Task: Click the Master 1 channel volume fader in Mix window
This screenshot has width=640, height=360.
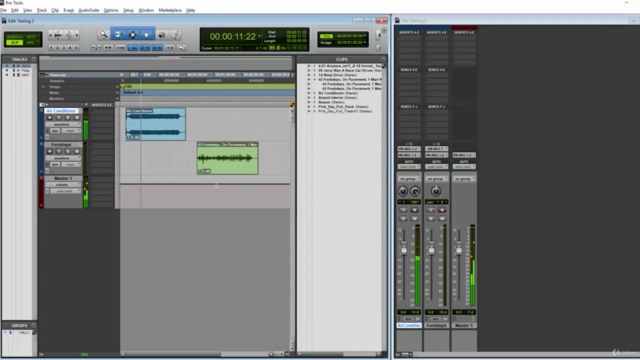Action: coord(459,249)
